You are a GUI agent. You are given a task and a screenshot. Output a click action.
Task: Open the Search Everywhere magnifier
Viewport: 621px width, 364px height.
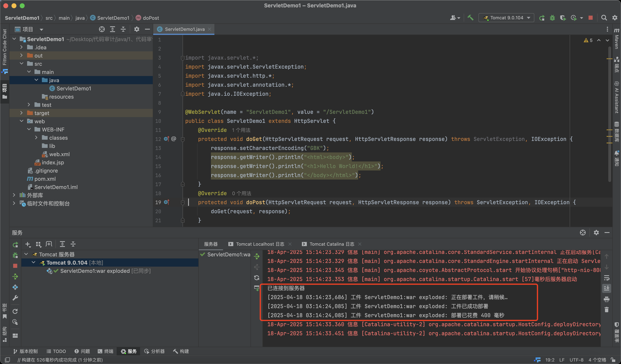coord(604,18)
